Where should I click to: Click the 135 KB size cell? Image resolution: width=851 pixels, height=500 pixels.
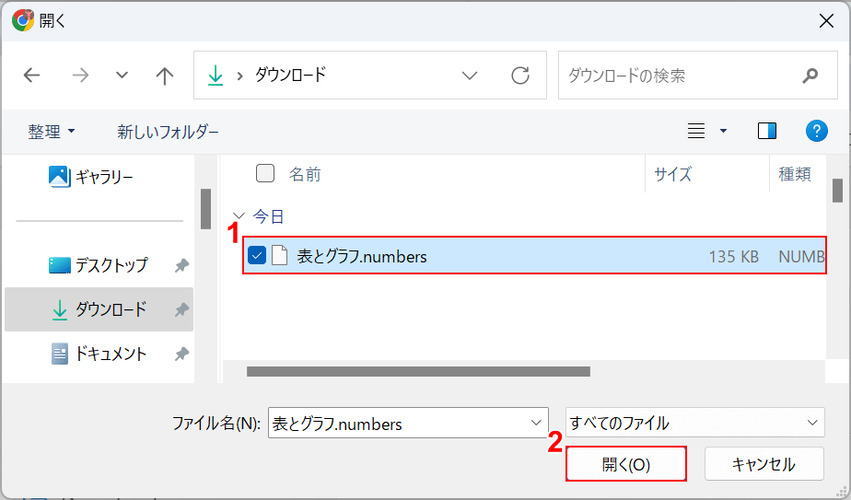(733, 256)
